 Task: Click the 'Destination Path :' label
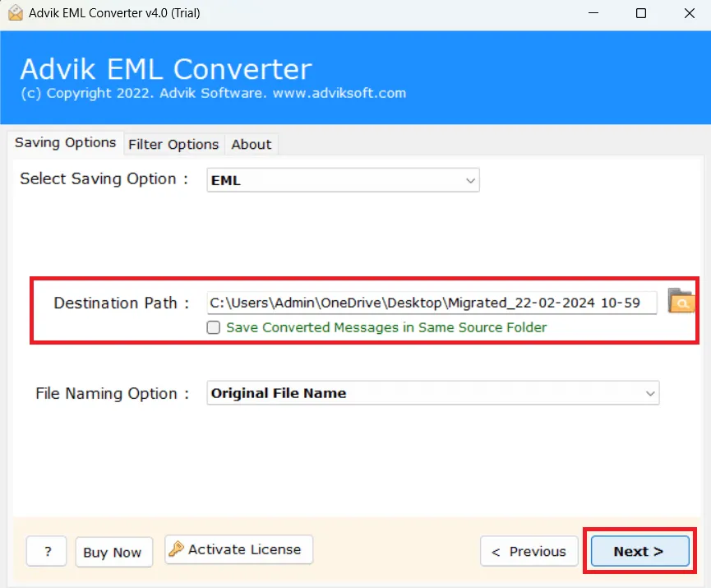[122, 303]
